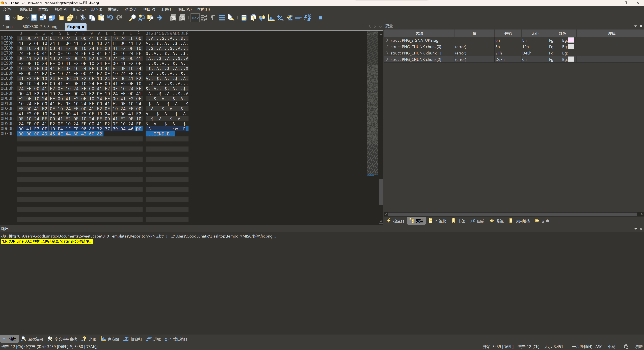Image resolution: width=644 pixels, height=350 pixels.
Task: Open dropdown next to New file icon
Action: pos(14,18)
